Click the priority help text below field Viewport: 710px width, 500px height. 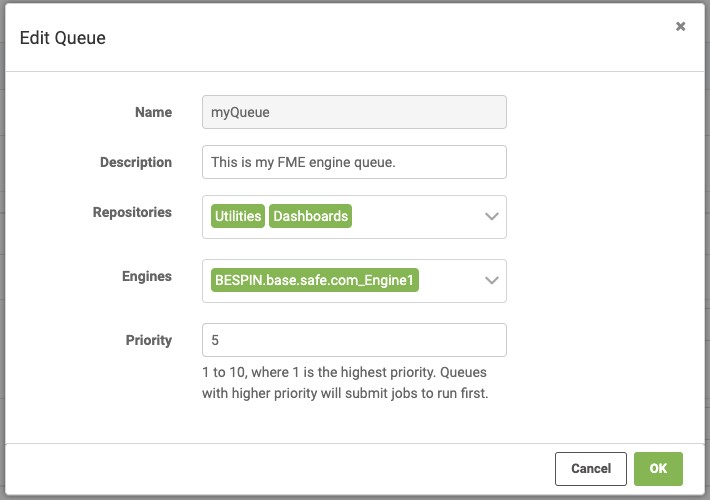(x=345, y=383)
